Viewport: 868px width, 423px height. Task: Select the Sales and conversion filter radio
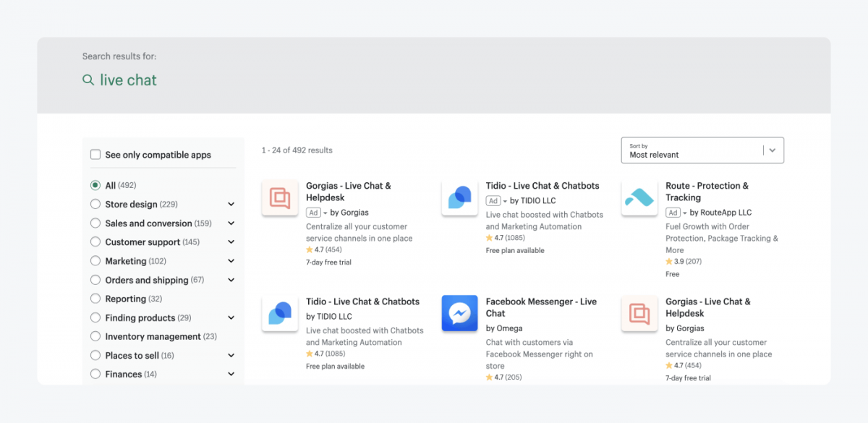(95, 223)
